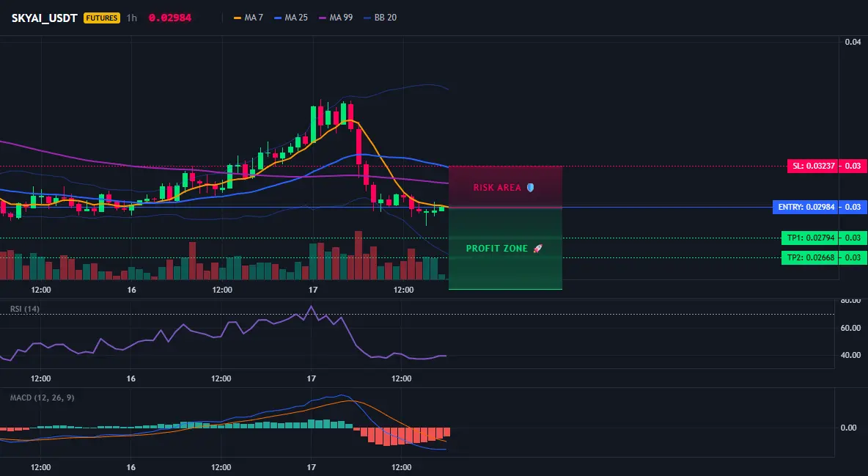
Task: Click the TP2: 0.02668 label
Action: point(810,257)
